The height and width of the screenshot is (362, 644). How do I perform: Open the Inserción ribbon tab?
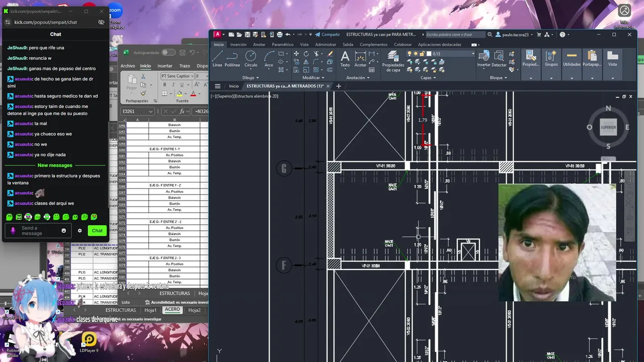238,44
